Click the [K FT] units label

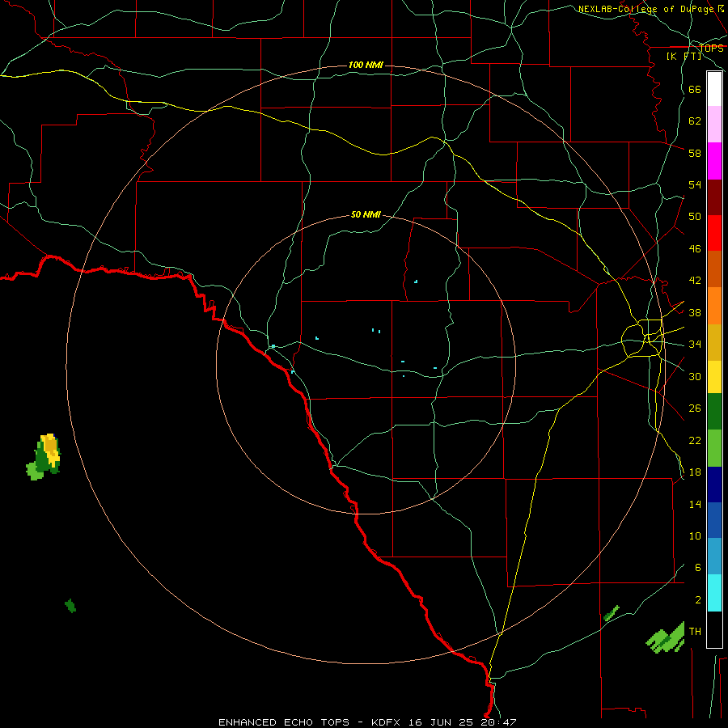coord(684,56)
